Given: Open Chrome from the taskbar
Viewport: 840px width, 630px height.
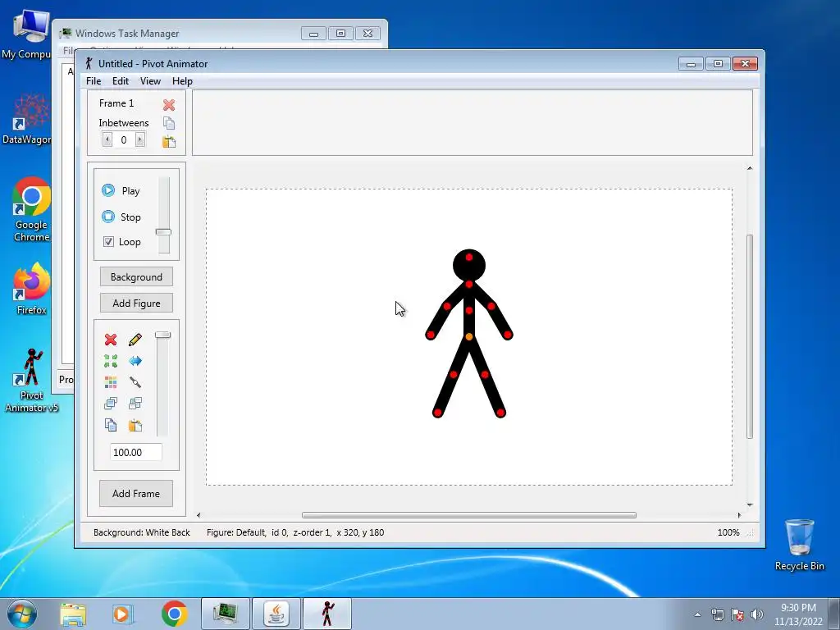Looking at the screenshot, I should pos(174,614).
